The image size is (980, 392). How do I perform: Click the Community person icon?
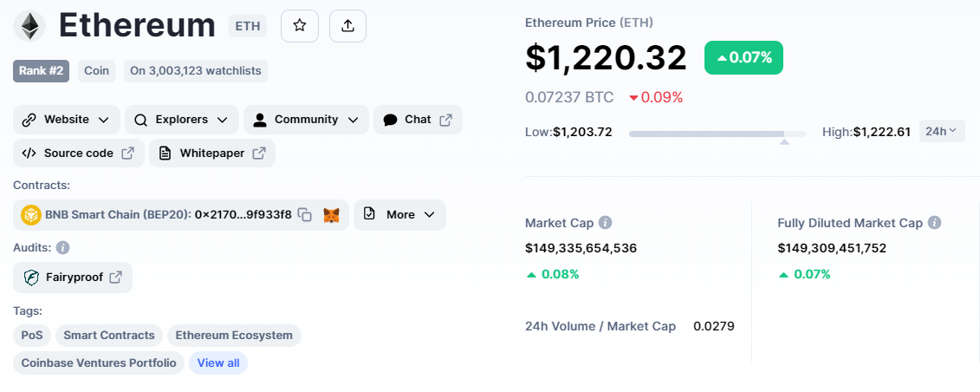coord(260,120)
